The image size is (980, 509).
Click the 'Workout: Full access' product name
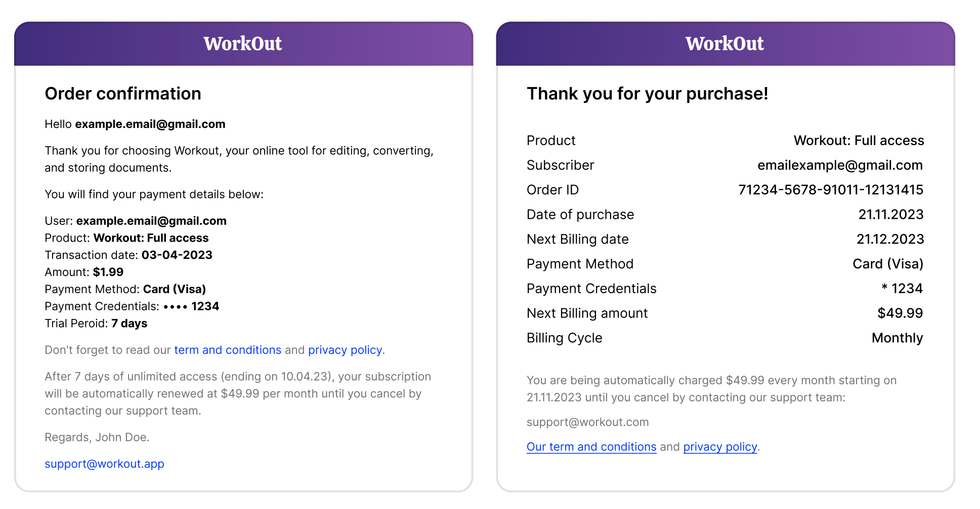pyautogui.click(x=859, y=140)
